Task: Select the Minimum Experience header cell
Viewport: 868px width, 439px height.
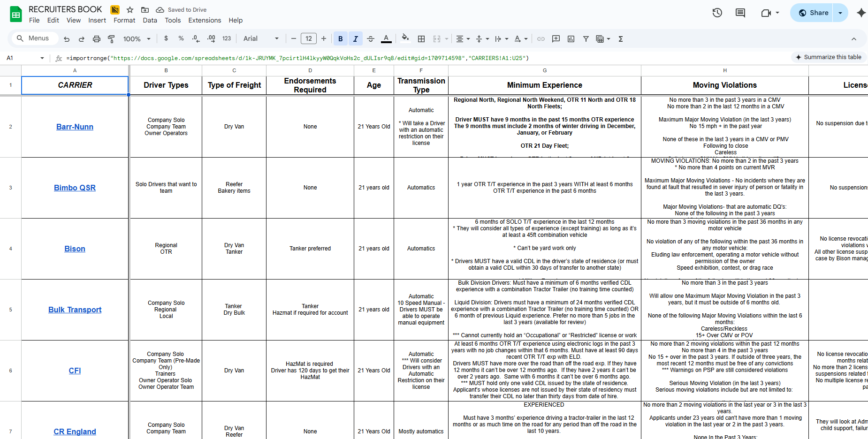Action: point(545,85)
